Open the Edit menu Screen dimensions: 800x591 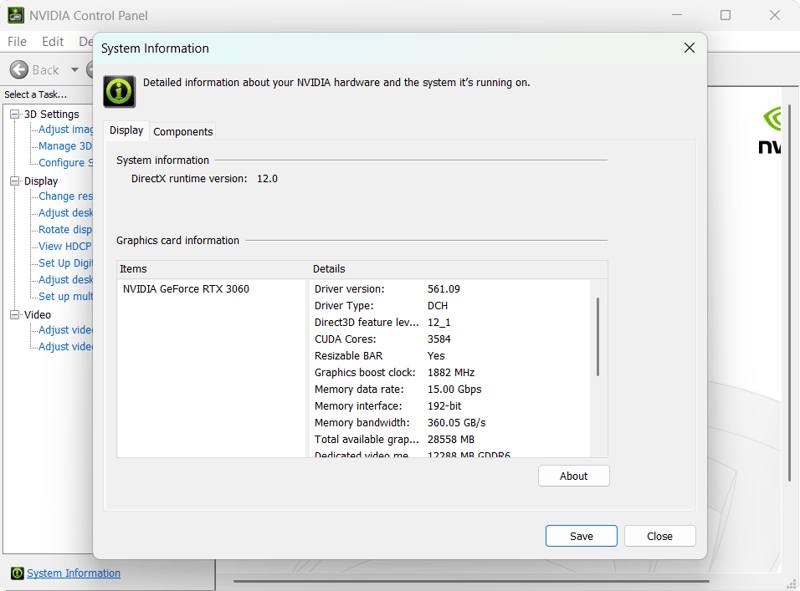[53, 41]
